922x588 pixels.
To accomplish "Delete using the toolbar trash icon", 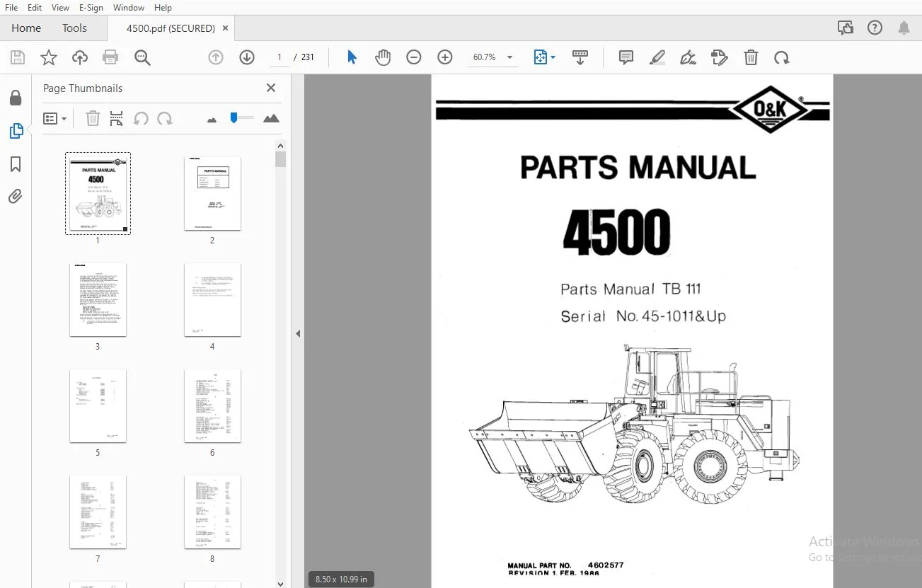I will pyautogui.click(x=751, y=57).
